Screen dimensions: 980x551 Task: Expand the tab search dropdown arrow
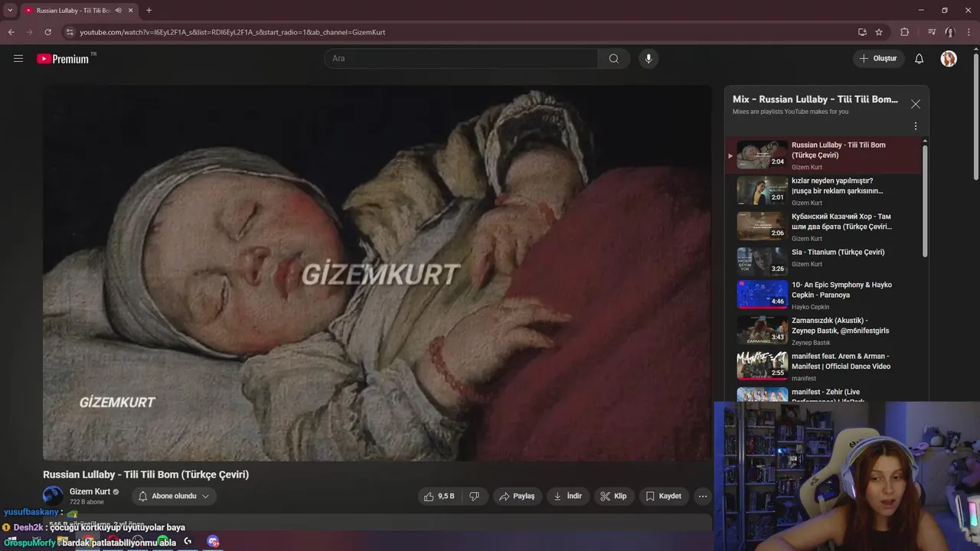coord(10,11)
